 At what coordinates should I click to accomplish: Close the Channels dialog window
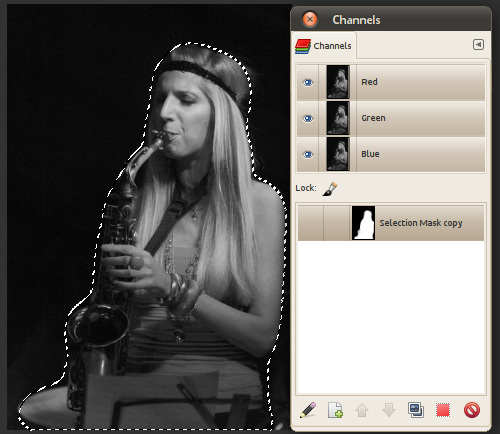click(310, 19)
